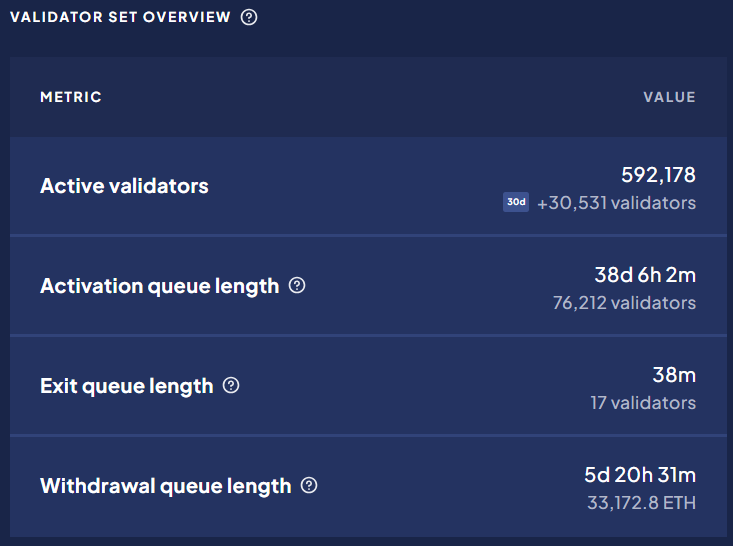Screen dimensions: 733x546
Task: Click the METRIC column header
Action: [71, 97]
